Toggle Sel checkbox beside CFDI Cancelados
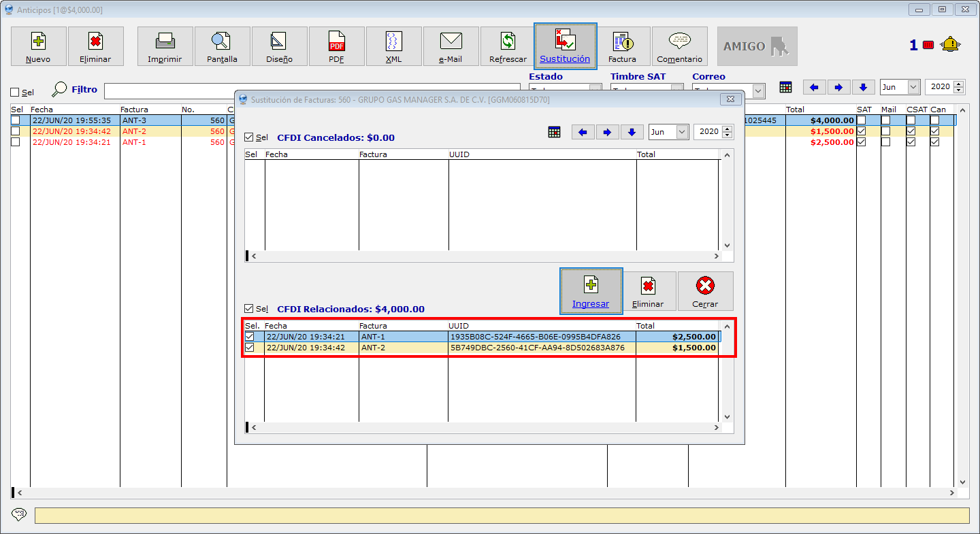This screenshot has height=534, width=980. pos(249,137)
